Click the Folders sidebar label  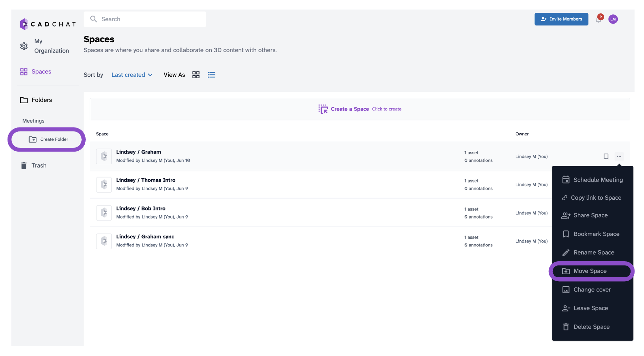[42, 100]
